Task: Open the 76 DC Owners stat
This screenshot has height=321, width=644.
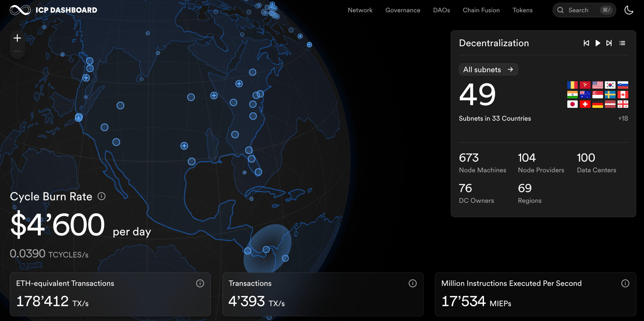Action: [x=476, y=193]
